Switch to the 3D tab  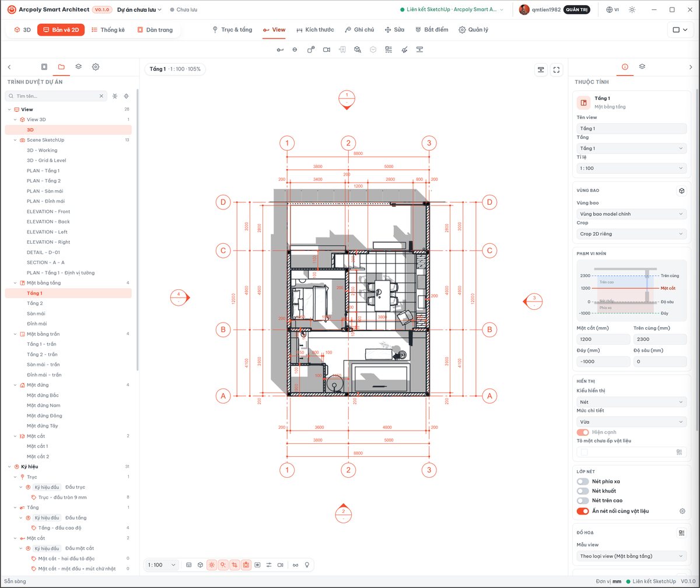click(x=23, y=30)
